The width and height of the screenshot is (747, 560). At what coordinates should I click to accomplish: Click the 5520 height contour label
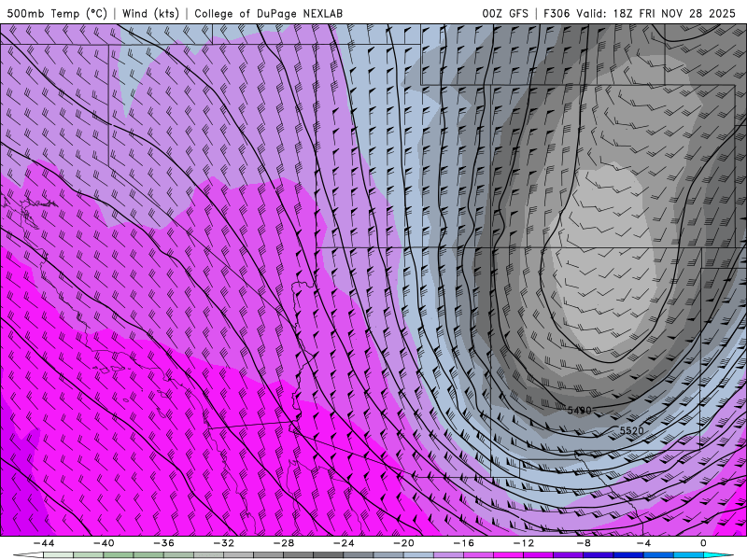(631, 430)
